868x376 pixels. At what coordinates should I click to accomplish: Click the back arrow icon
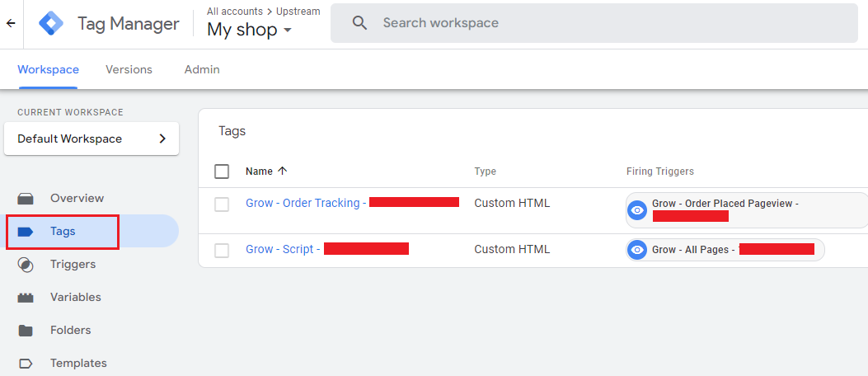click(11, 23)
